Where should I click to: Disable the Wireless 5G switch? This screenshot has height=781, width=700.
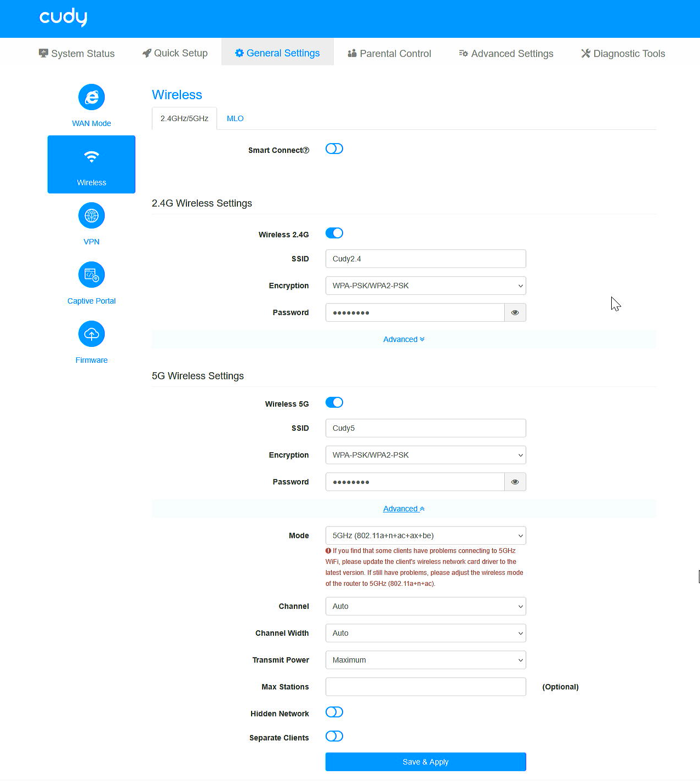tap(334, 403)
